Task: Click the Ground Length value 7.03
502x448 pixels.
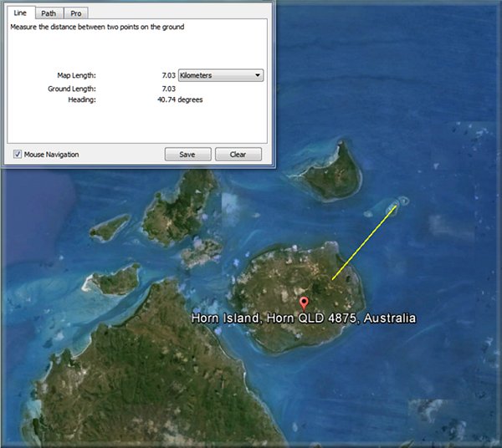Action: click(x=169, y=89)
